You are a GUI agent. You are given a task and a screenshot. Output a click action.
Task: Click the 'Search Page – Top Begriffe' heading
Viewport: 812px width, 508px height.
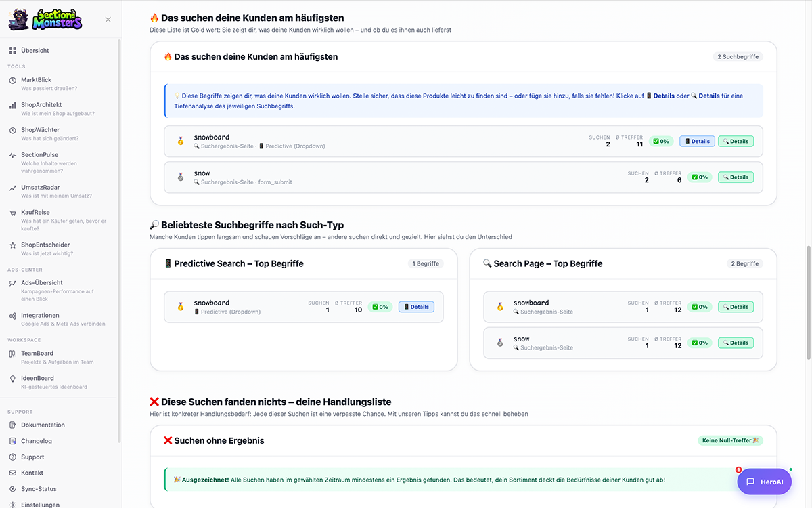542,263
